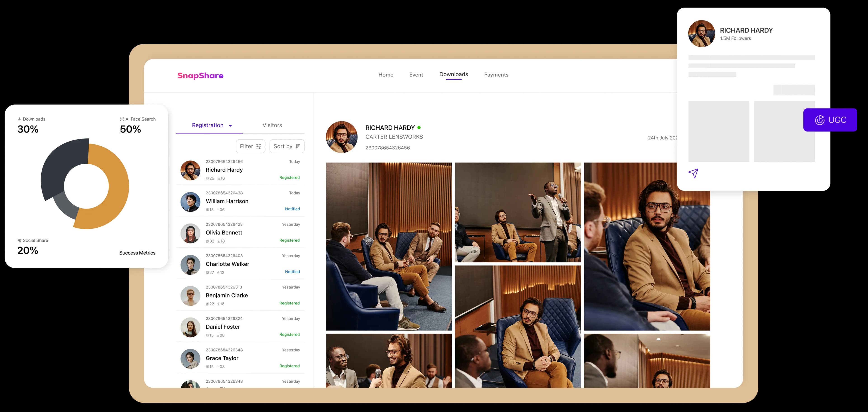Viewport: 868px width, 412px height.
Task: Click the paper plane send icon
Action: coord(693,173)
